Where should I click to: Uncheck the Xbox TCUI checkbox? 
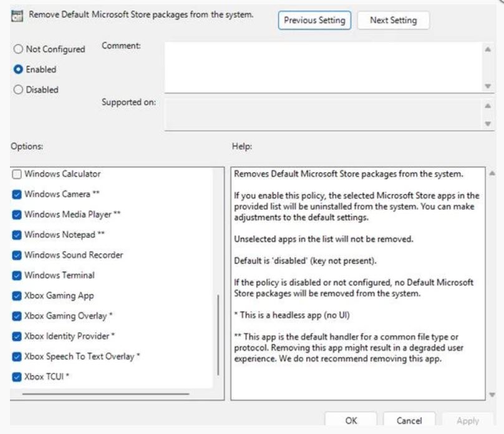tap(17, 377)
